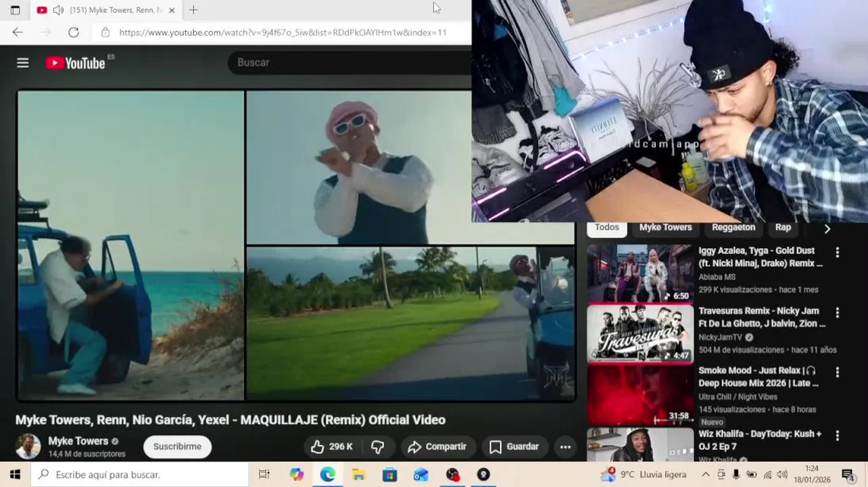Image resolution: width=868 pixels, height=487 pixels.
Task: Save the video with Guardar
Action: [514, 446]
